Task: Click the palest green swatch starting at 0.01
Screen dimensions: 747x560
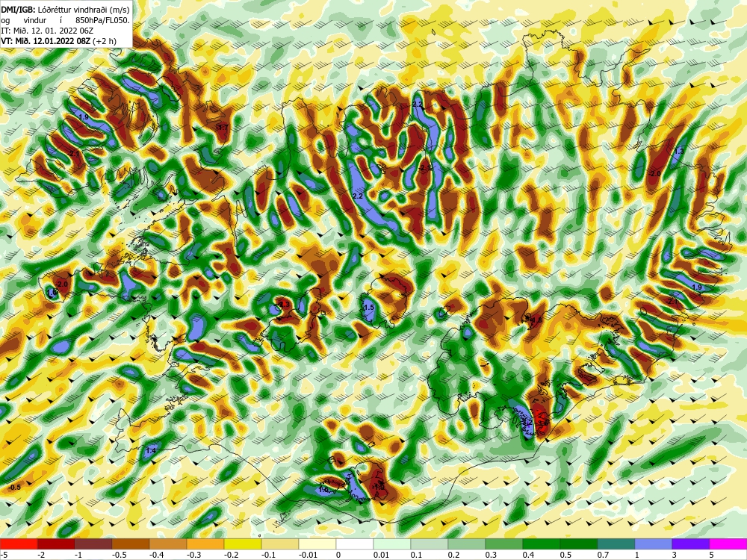Action: coord(392,544)
